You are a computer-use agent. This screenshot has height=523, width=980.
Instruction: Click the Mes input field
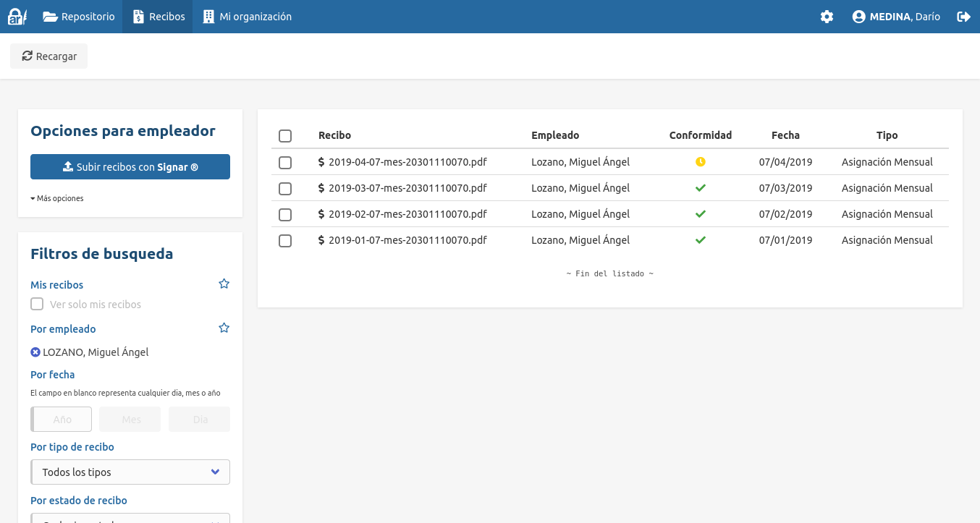130,420
